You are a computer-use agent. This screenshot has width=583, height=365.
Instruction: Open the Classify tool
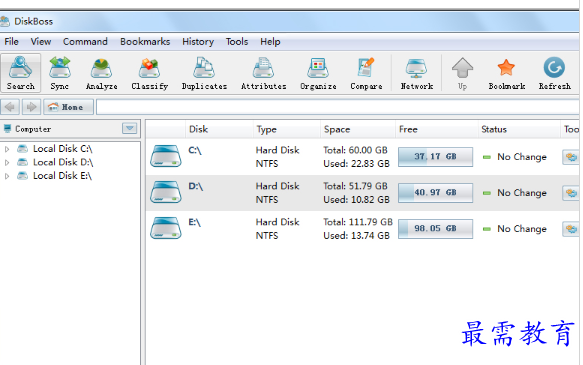click(x=149, y=73)
